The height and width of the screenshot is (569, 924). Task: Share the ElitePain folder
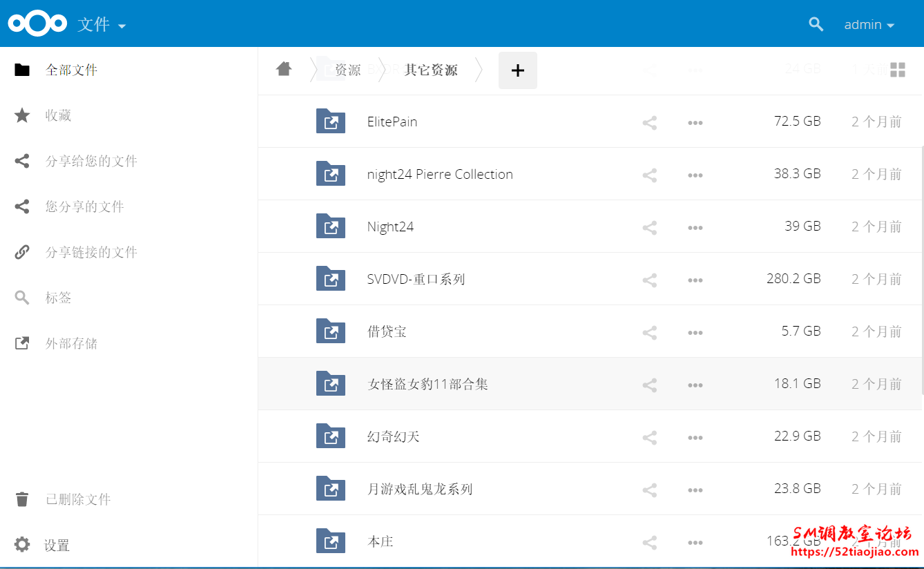649,123
